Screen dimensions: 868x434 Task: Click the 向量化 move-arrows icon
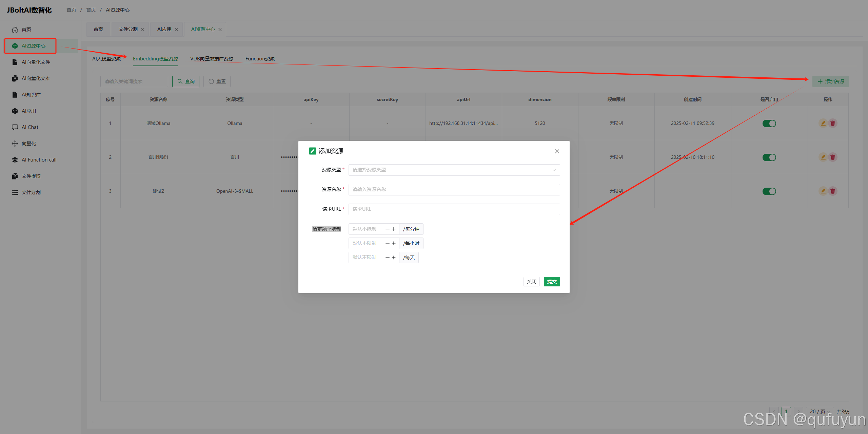pos(15,144)
